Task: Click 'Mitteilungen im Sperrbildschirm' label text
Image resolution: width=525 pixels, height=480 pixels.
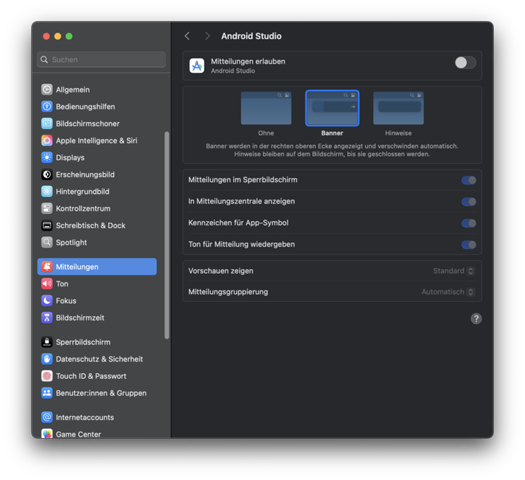Action: pyautogui.click(x=243, y=180)
